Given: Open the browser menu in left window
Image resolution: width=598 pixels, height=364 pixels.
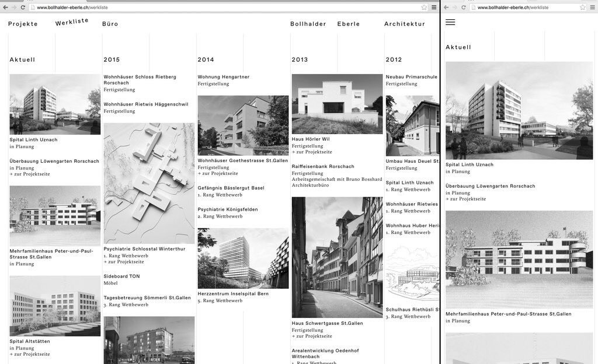Looking at the screenshot, I should (x=434, y=7).
